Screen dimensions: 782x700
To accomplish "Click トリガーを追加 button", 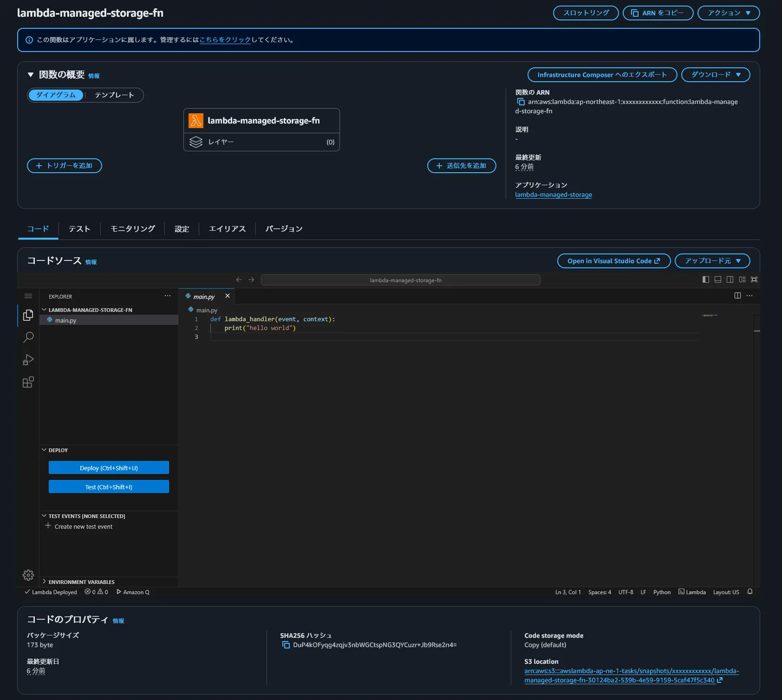I will tap(65, 166).
